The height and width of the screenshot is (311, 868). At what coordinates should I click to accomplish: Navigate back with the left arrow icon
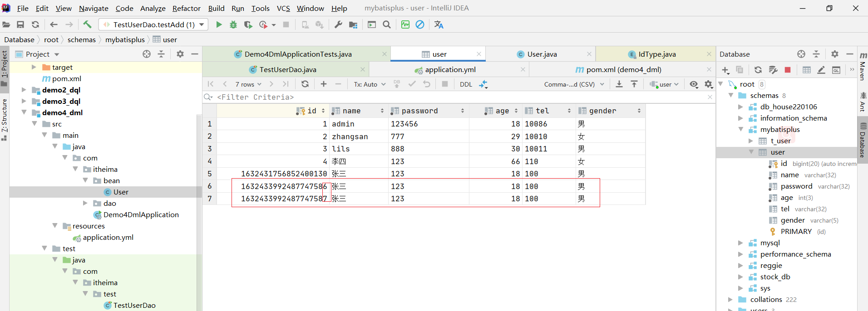(x=54, y=24)
